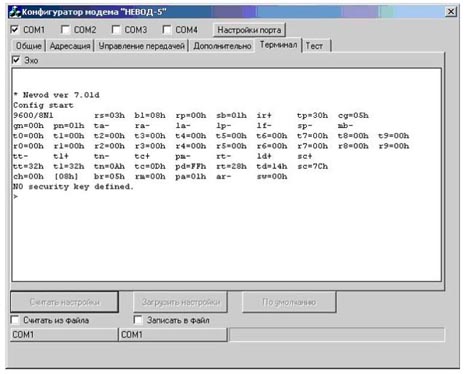The width and height of the screenshot is (466, 374).
Task: Click inside the terminal output area
Action: (227, 175)
